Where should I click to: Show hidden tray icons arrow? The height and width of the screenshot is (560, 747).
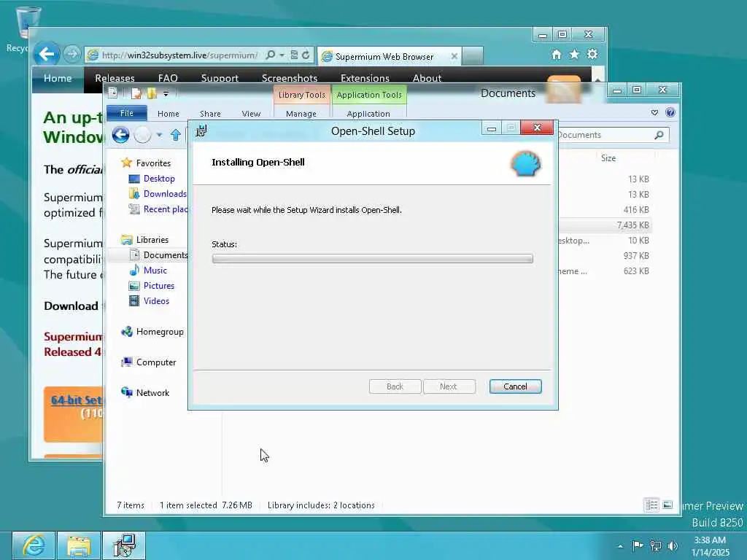(x=620, y=546)
